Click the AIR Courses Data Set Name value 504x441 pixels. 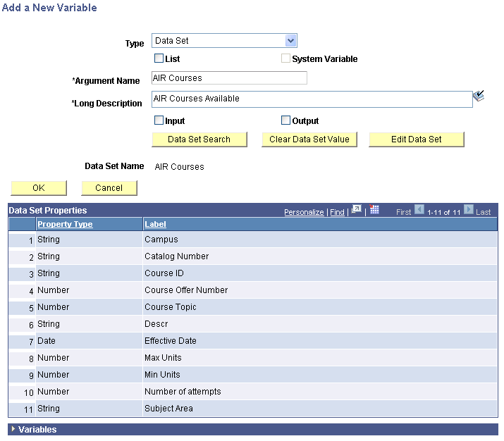coord(179,167)
